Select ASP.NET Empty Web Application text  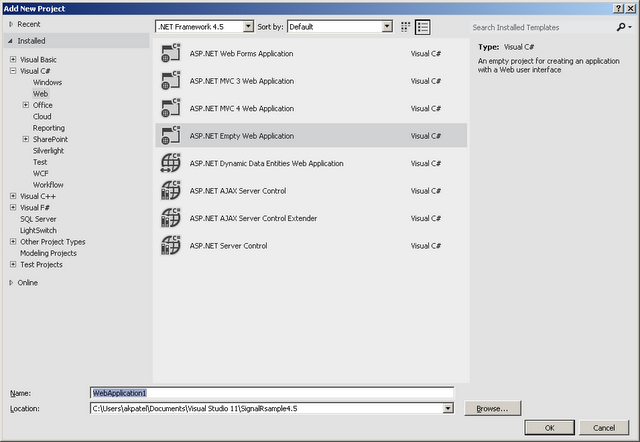pyautogui.click(x=242, y=136)
